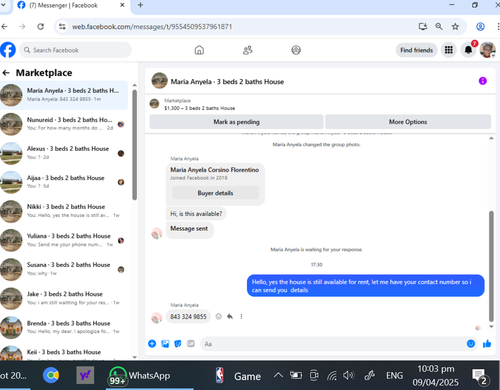
Task: Click the Mark as pending button
Action: pos(236,122)
